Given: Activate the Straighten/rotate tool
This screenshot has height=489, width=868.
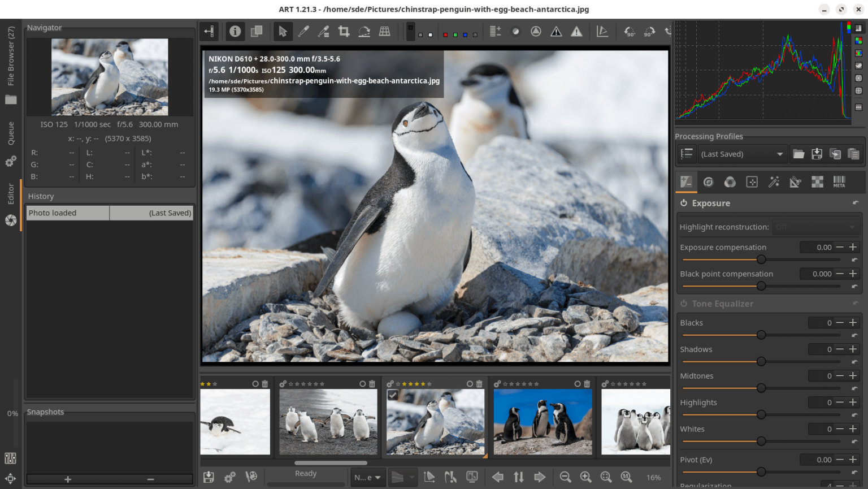Looking at the screenshot, I should coord(364,32).
